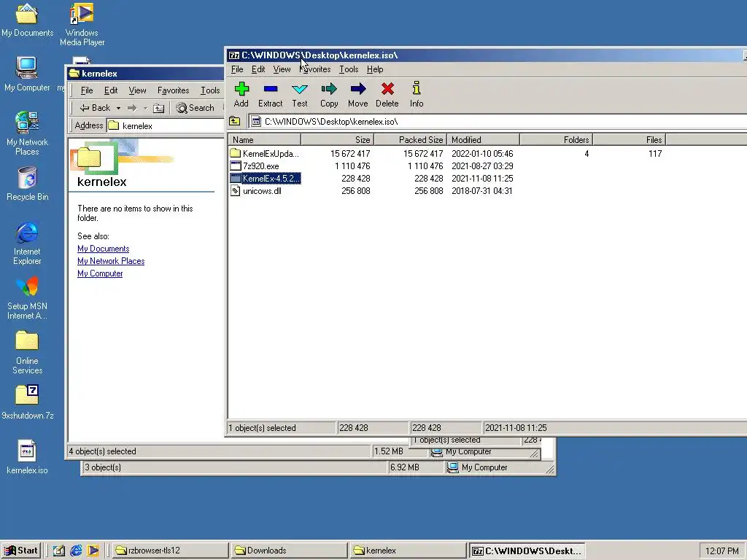Open Favorites menu in the kernelex window

click(173, 90)
